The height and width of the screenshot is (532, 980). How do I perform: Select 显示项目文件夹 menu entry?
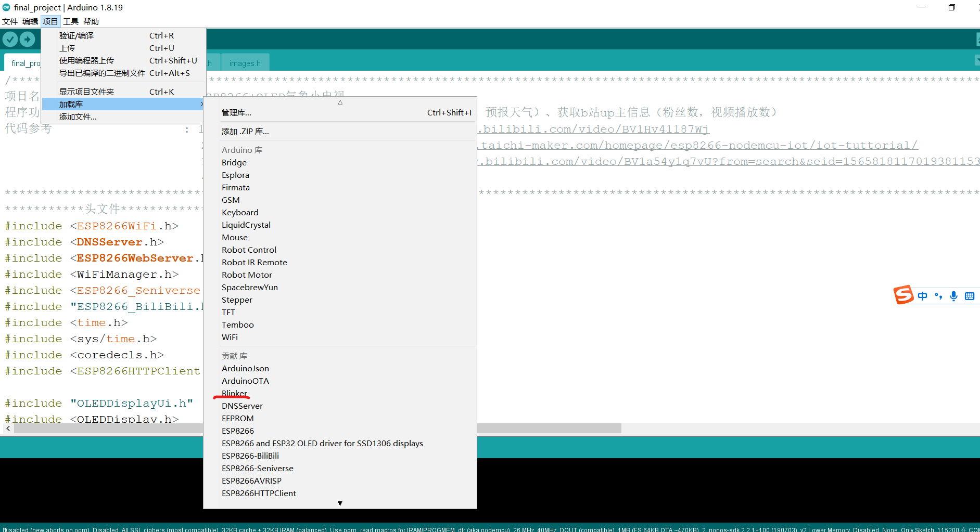pyautogui.click(x=124, y=92)
